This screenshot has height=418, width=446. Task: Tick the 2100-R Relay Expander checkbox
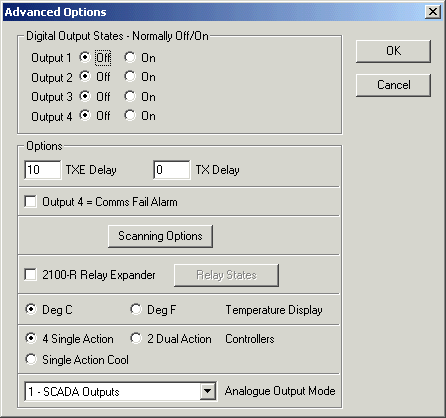point(31,275)
